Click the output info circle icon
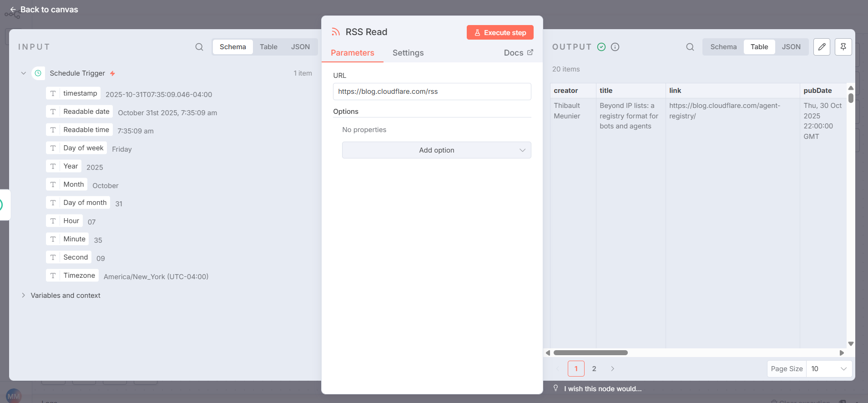868x403 pixels. (615, 47)
